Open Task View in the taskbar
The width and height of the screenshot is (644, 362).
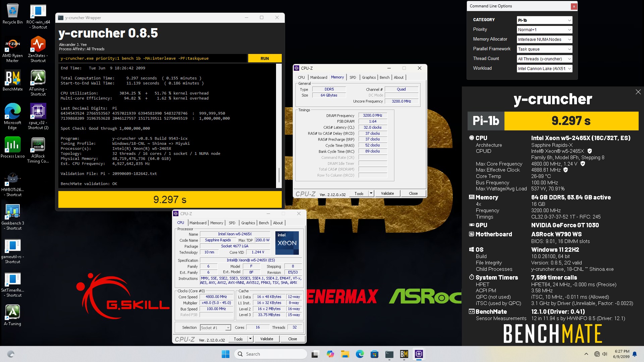click(x=315, y=354)
